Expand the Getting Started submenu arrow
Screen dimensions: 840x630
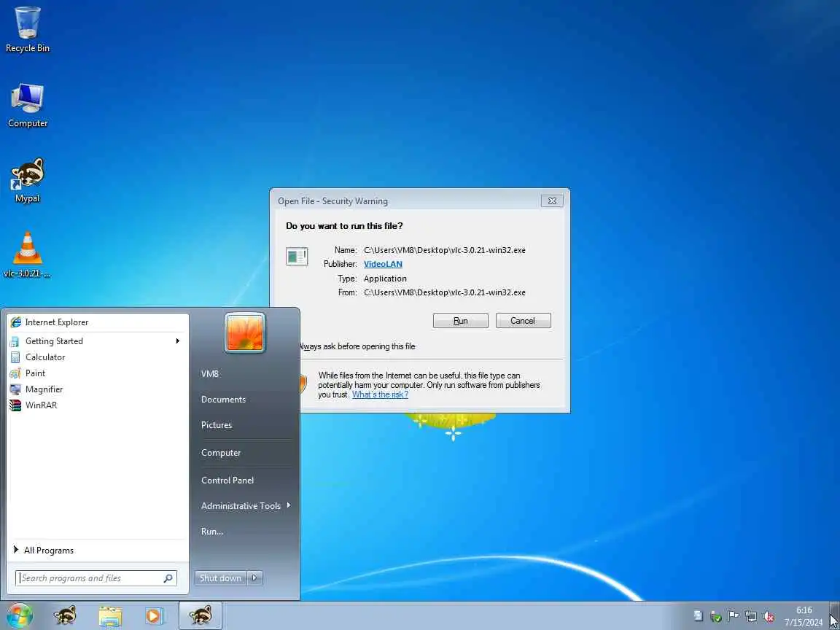177,341
